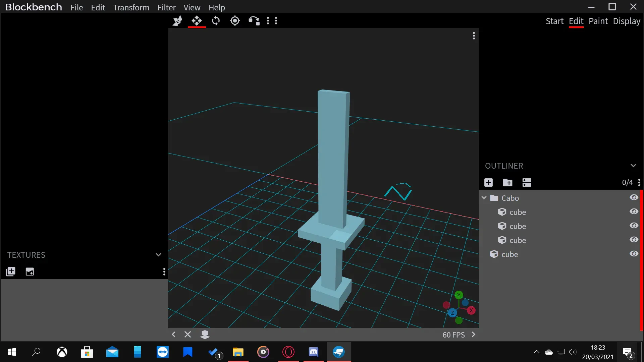Toggle visibility of second cube under Cabo
Image resolution: width=644 pixels, height=362 pixels.
634,226
